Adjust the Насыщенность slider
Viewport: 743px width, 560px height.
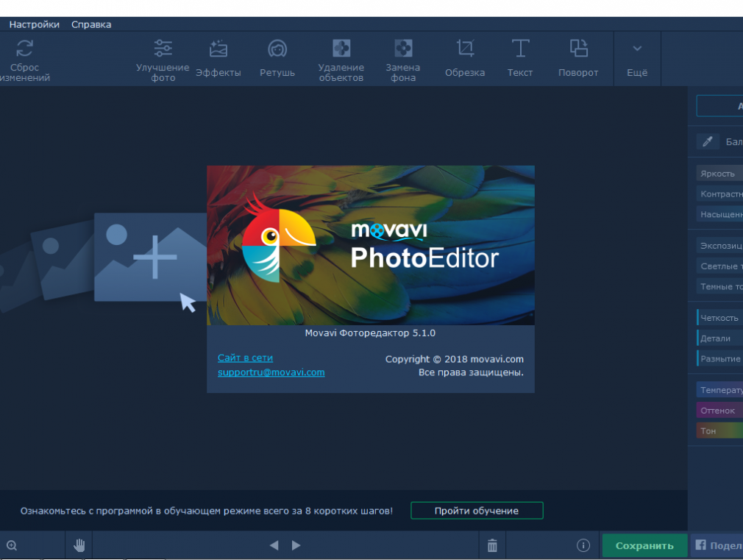(x=719, y=214)
